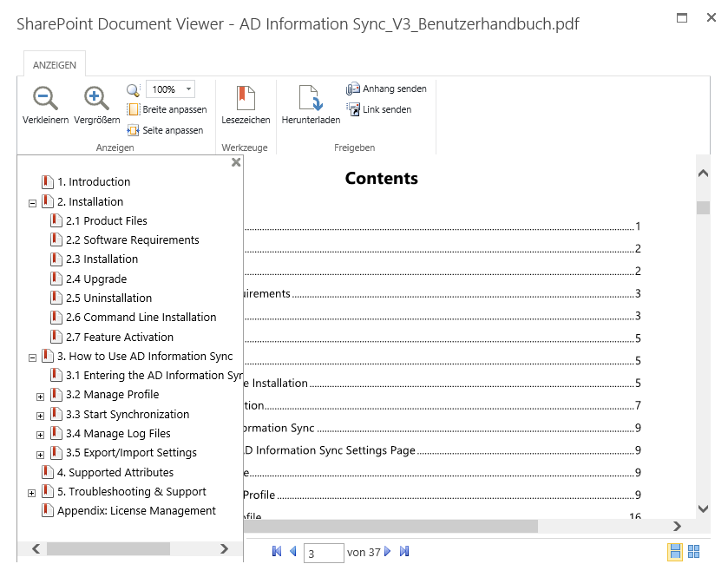This screenshot has width=728, height=564.
Task: Select bookmark 3.1 Entering the AD Information Sync
Action: pos(154,376)
